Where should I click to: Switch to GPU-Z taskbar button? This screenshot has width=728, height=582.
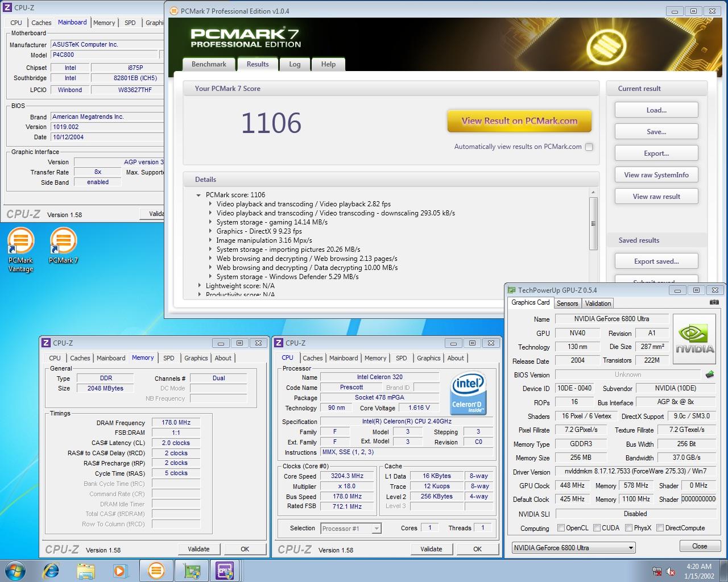click(x=192, y=571)
